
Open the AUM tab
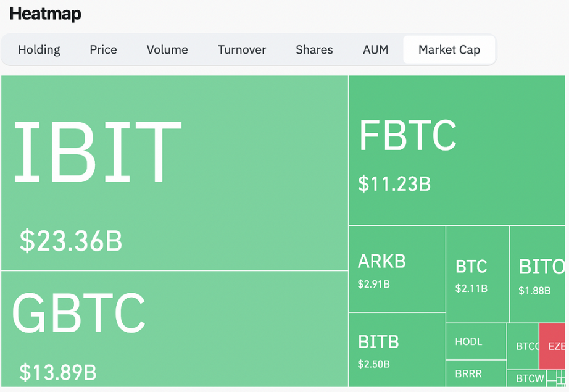[376, 50]
